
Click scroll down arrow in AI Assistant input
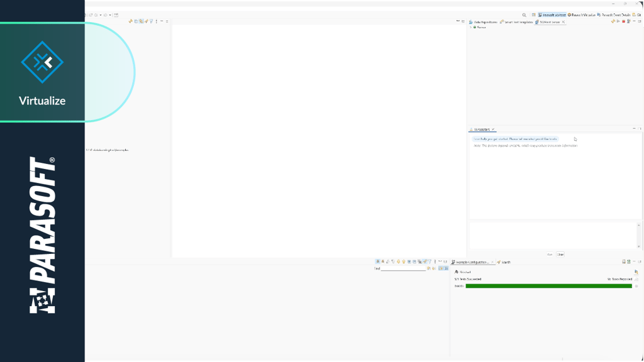coord(639,246)
